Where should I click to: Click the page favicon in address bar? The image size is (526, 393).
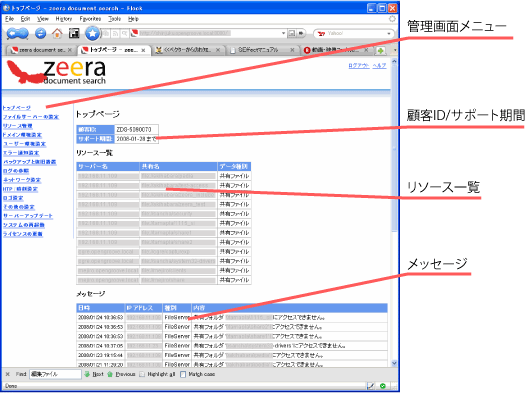[135, 33]
